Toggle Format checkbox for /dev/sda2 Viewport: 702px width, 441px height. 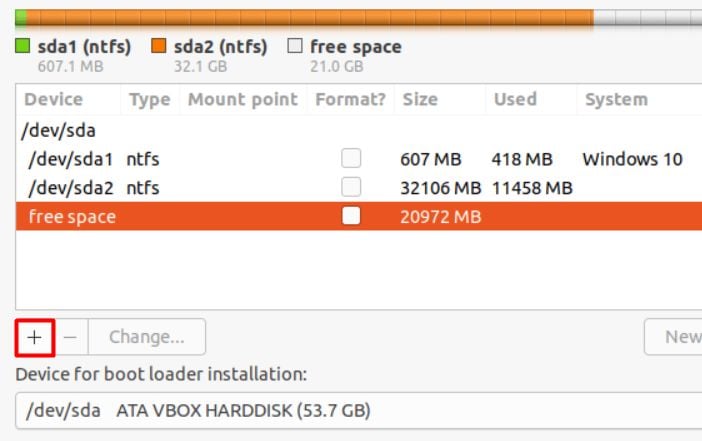pos(351,187)
